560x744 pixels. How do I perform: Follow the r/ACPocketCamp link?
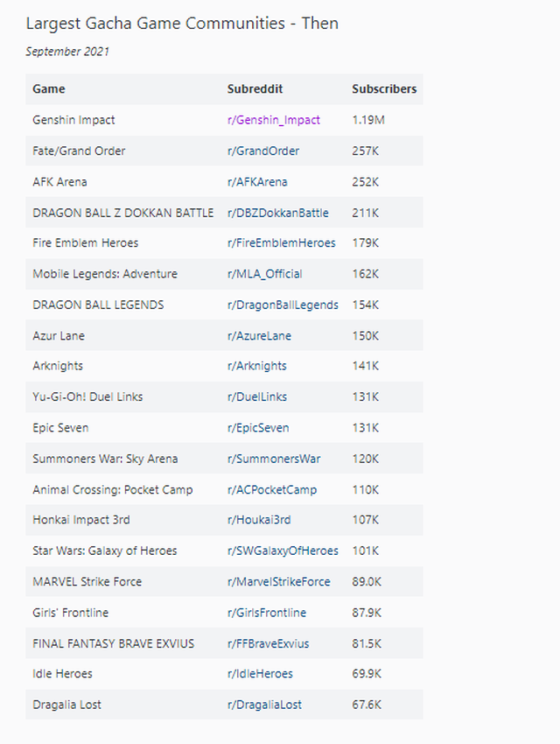coord(271,489)
